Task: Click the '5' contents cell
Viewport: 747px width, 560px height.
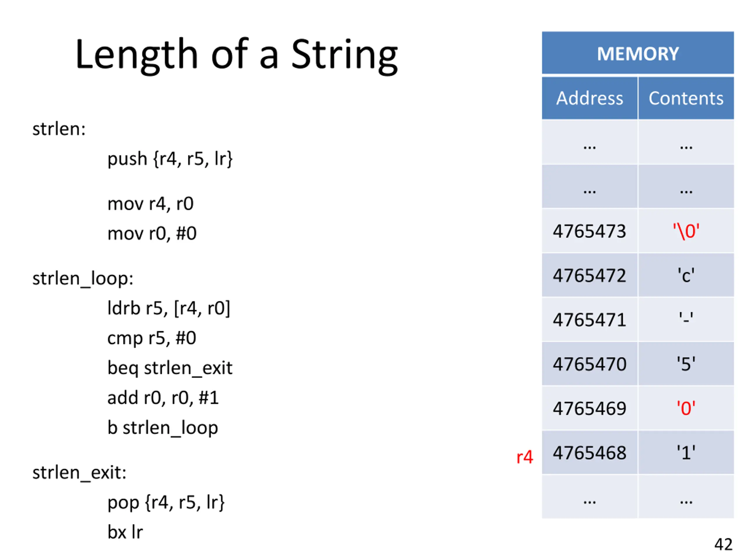Action: tap(686, 363)
